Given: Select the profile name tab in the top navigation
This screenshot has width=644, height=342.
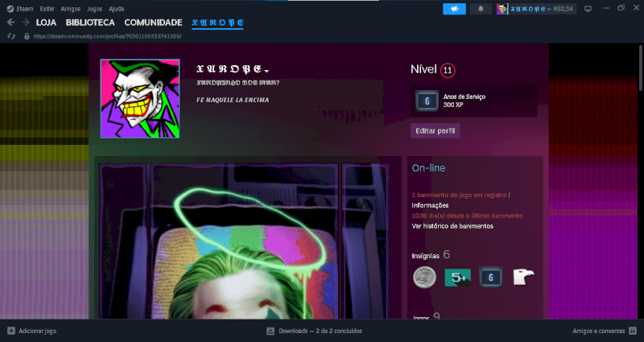Looking at the screenshot, I should [x=217, y=23].
